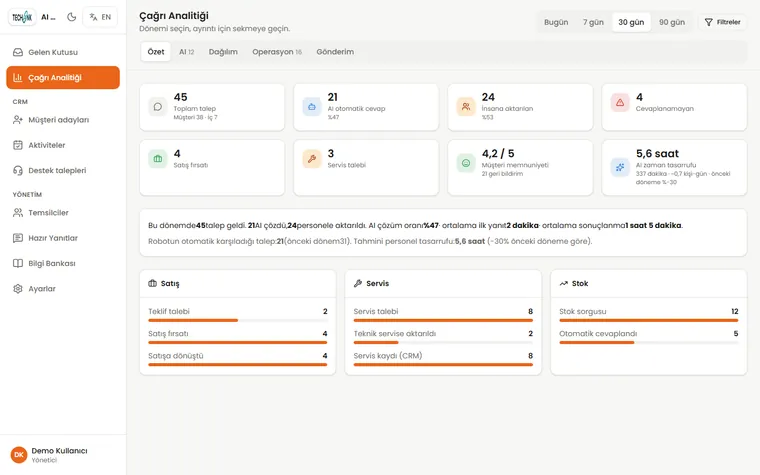The width and height of the screenshot is (760, 475).
Task: Switch to the Gönderim tab
Action: (335, 52)
